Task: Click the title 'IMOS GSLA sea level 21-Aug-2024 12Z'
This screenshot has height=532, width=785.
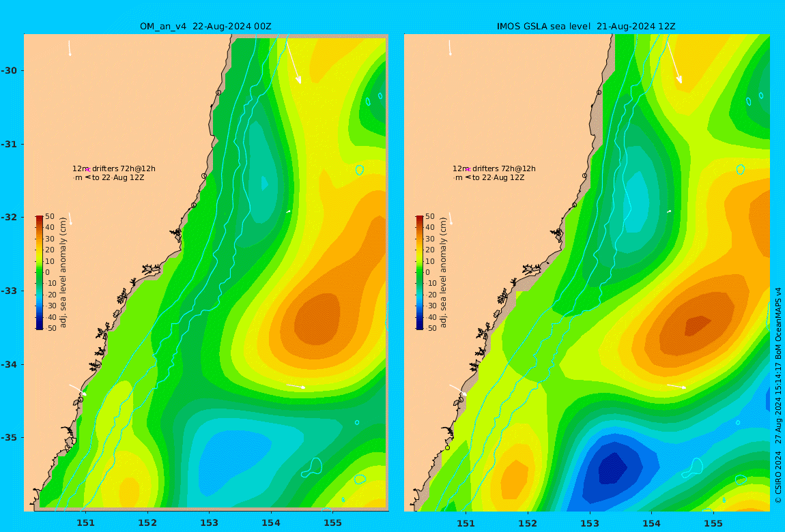Action: [586, 27]
